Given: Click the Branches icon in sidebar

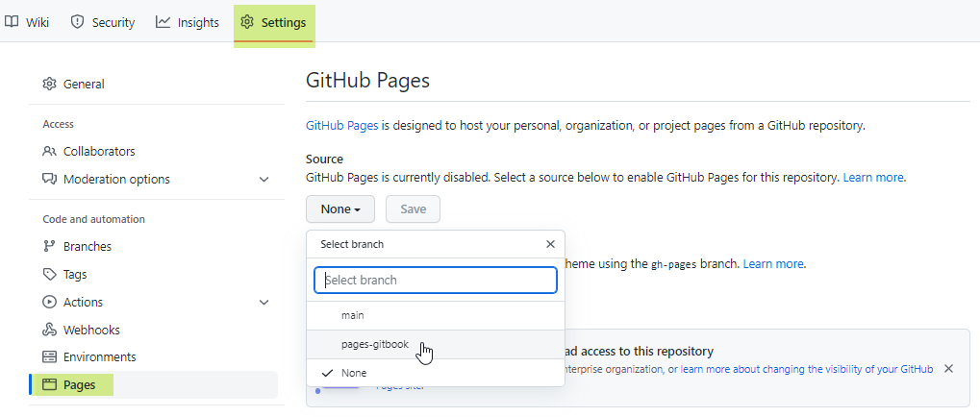Looking at the screenshot, I should tap(50, 247).
